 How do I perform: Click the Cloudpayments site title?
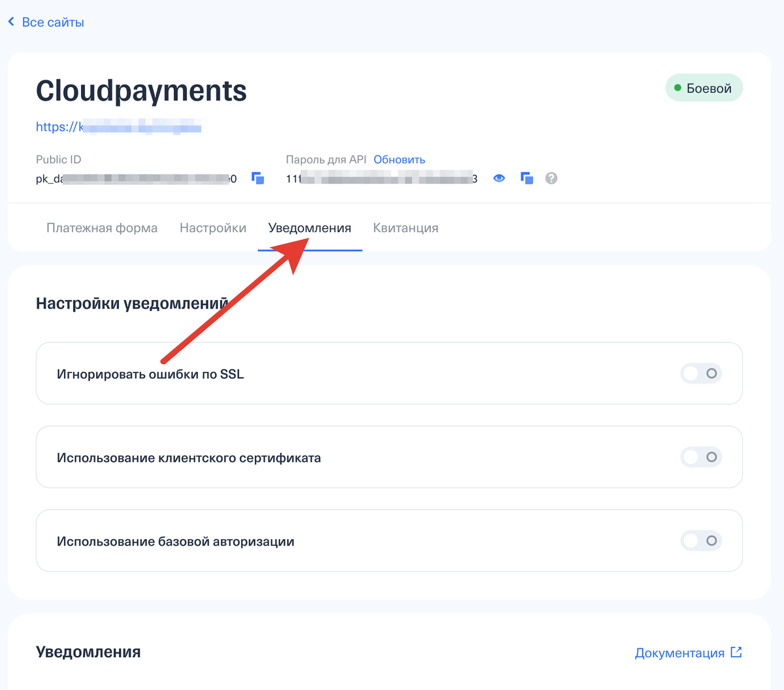141,90
